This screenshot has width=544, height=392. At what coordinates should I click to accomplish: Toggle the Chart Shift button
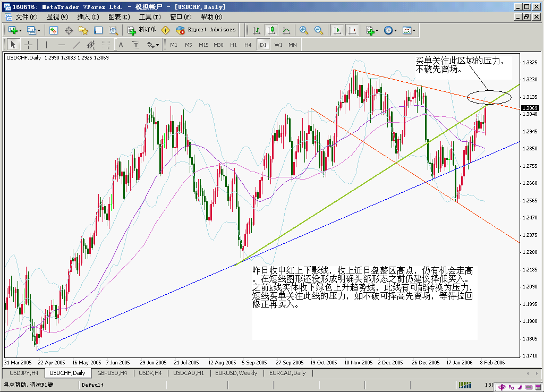point(352,30)
